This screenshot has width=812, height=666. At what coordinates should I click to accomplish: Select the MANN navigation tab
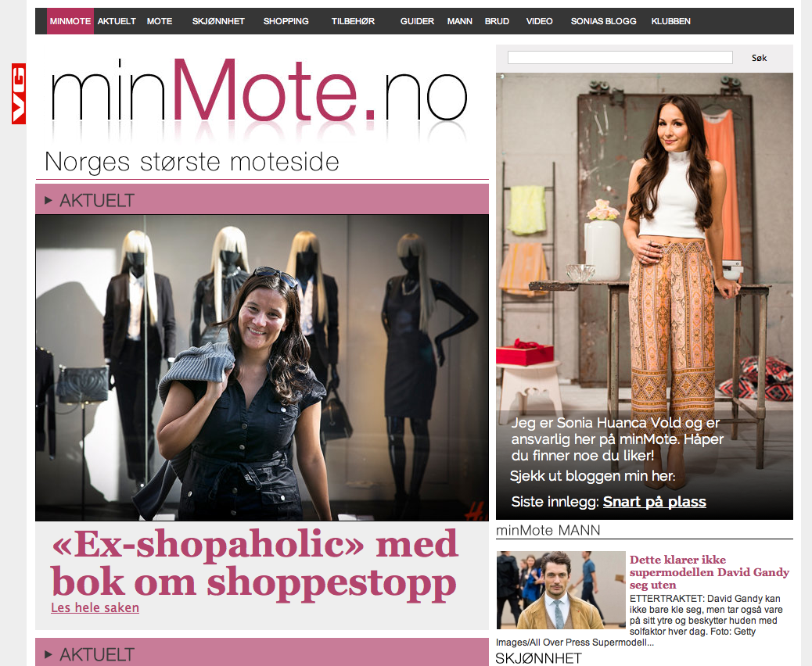pos(460,21)
